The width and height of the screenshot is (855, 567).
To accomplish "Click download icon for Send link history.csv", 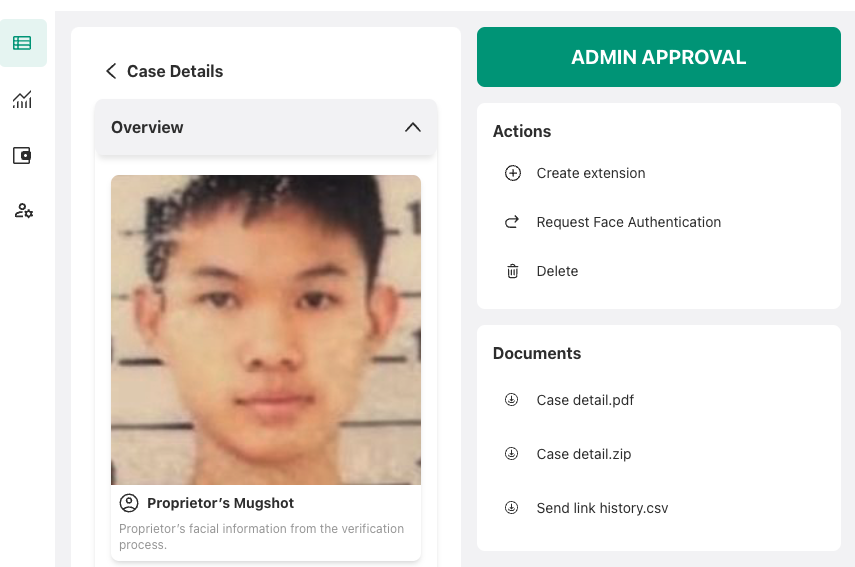I will click(511, 508).
